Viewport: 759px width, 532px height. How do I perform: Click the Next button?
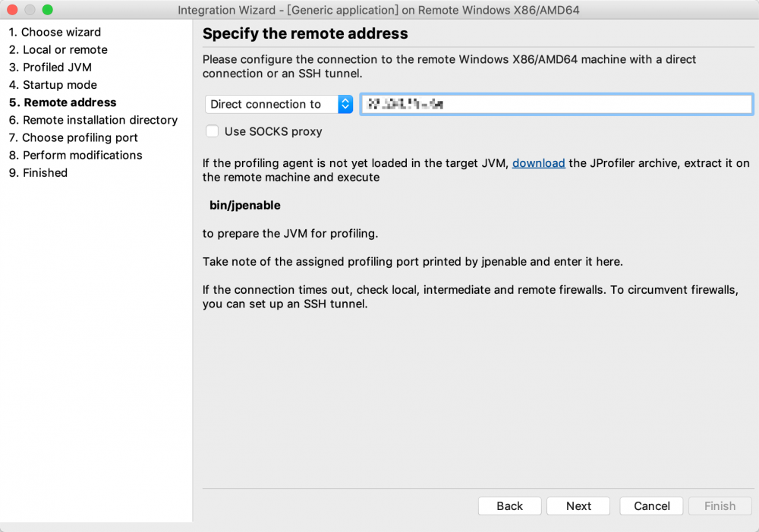578,506
